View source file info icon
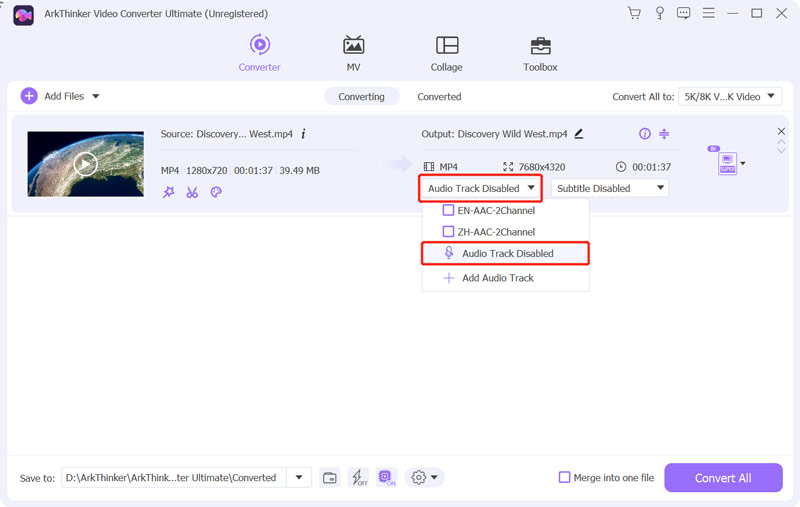800x507 pixels. (x=304, y=134)
